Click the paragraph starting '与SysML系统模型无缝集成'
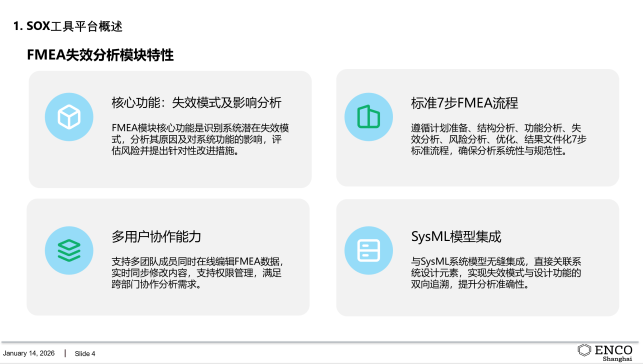 496,273
